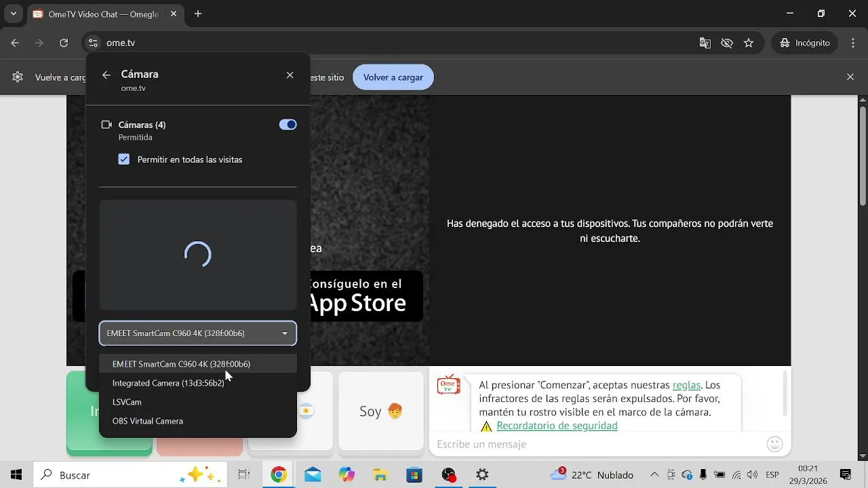Select the OmeTV Video Chat tab
This screenshot has height=488, width=868.
tap(105, 14)
